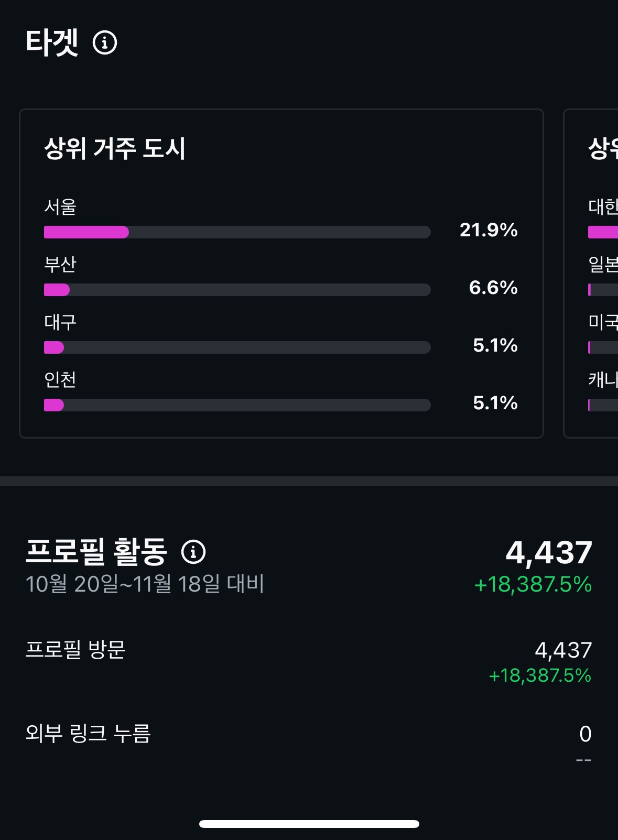Viewport: 618px width, 840px height.
Task: Tap the 서울 city label
Action: point(60,207)
